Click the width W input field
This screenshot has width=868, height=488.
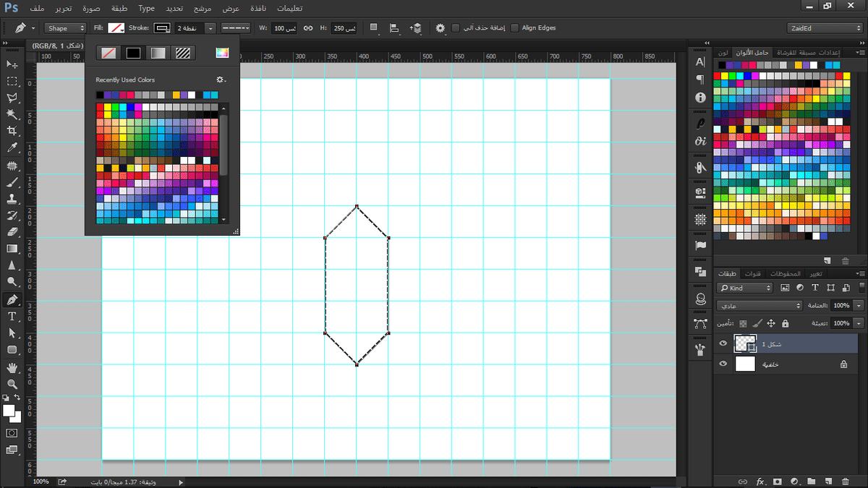tap(284, 28)
